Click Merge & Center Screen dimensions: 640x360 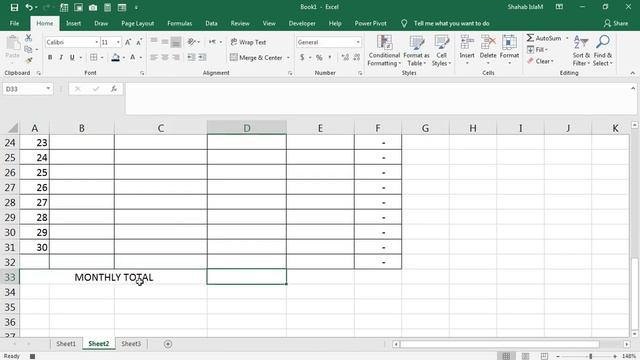tap(256, 58)
